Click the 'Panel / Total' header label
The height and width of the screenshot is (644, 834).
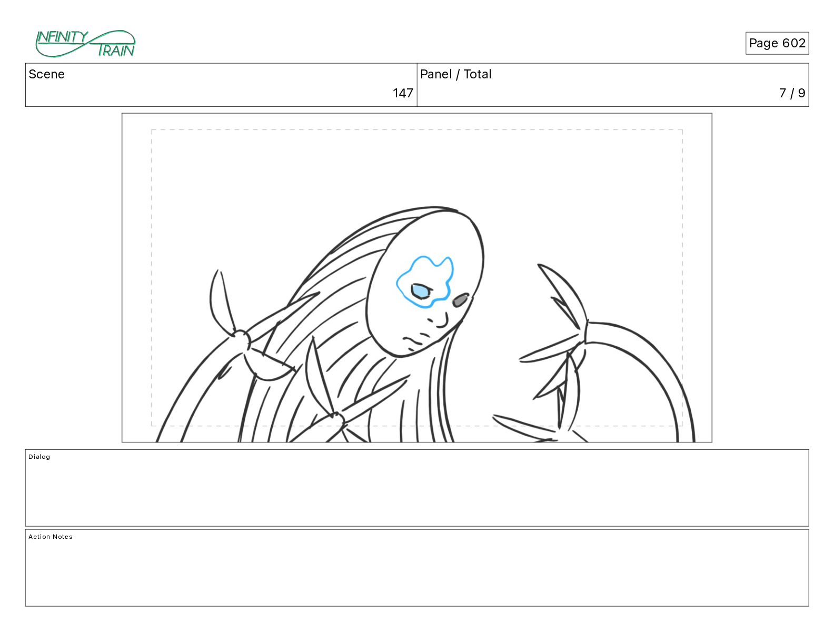(456, 74)
